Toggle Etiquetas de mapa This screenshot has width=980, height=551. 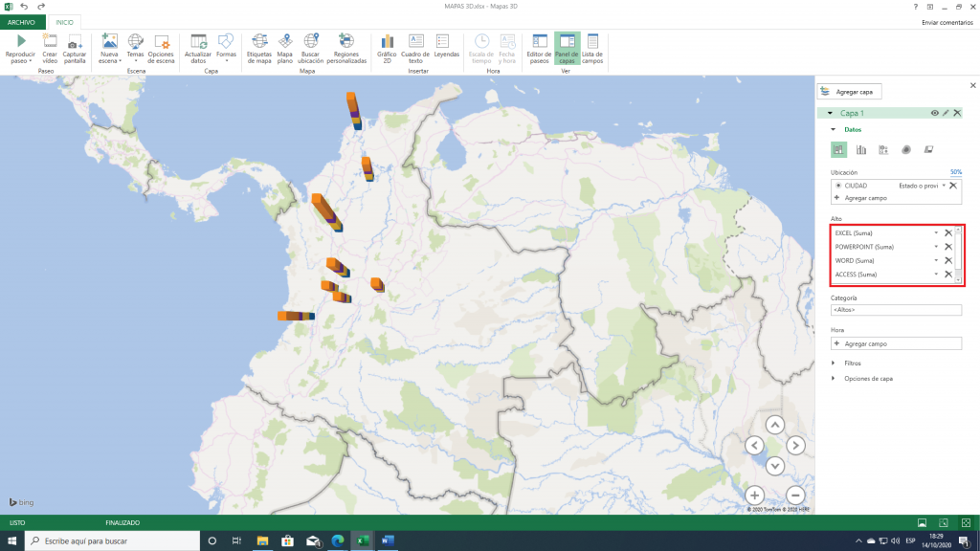[x=258, y=49]
